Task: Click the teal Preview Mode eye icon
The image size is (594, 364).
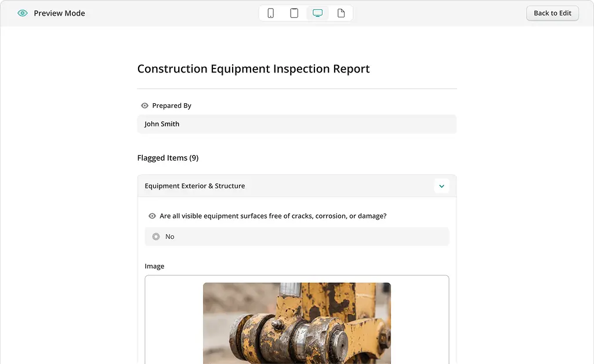Action: 23,13
